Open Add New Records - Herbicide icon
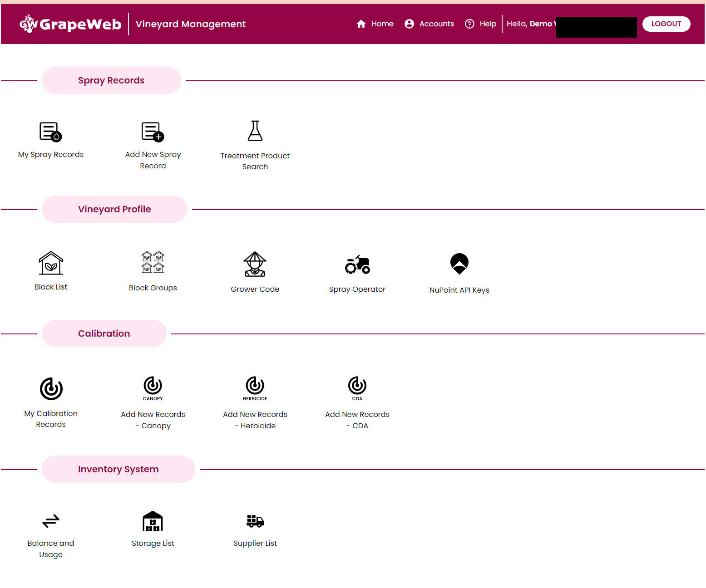This screenshot has width=706, height=588. pyautogui.click(x=255, y=388)
